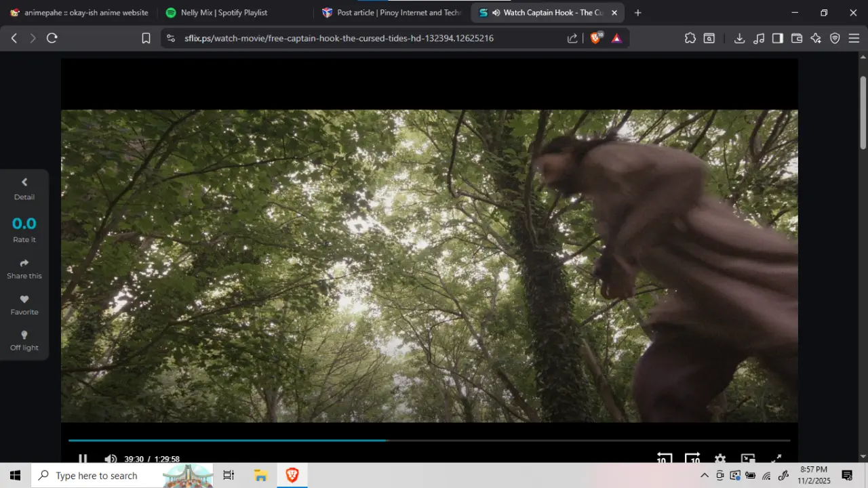Open the Brave Wallet

pos(797,38)
